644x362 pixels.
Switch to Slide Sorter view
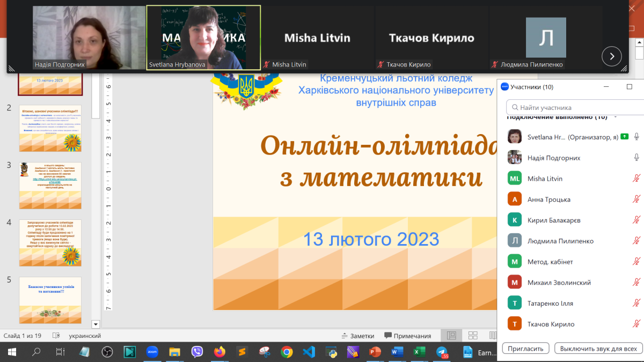pos(473,336)
